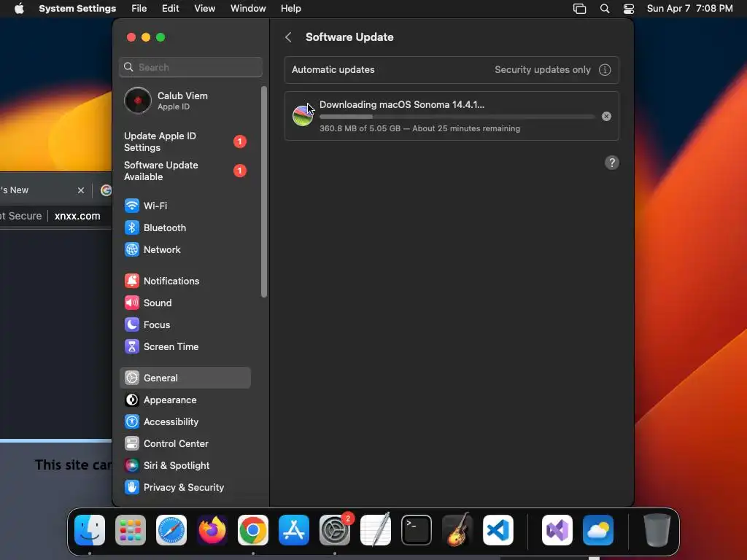
Task: Cancel the macOS Sonoma download
Action: click(606, 116)
